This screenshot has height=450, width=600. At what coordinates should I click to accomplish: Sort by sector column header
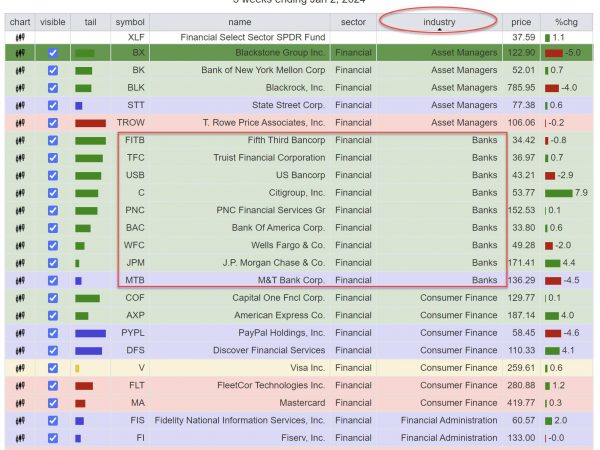point(353,22)
